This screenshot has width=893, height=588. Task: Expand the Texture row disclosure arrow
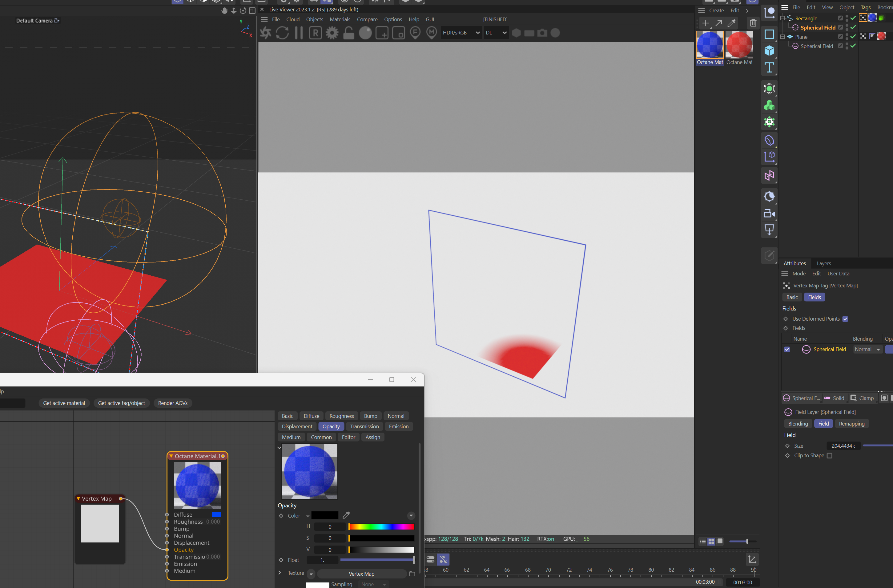click(280, 573)
